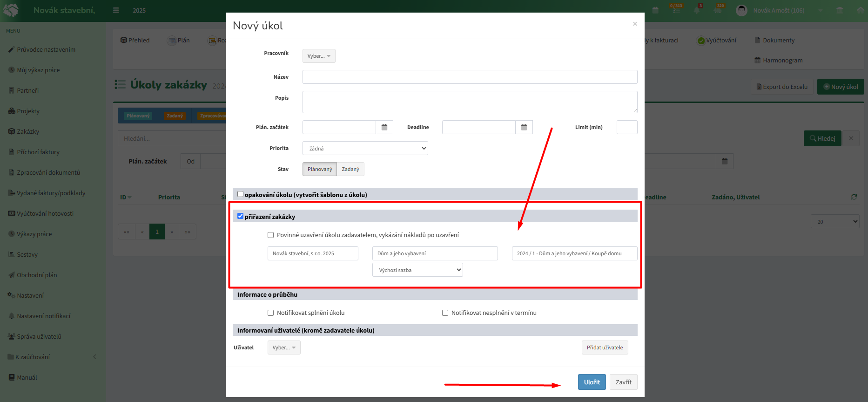Open Zakázky from the sidebar

(28, 131)
